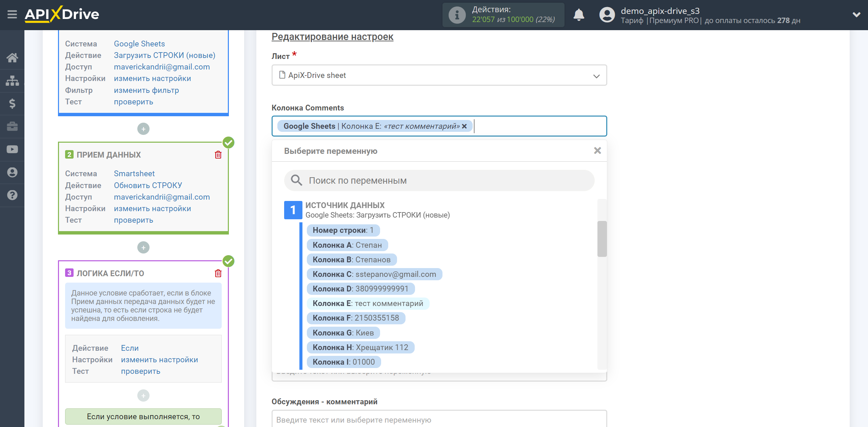Open billing dollar icon in sidebar

[x=12, y=103]
